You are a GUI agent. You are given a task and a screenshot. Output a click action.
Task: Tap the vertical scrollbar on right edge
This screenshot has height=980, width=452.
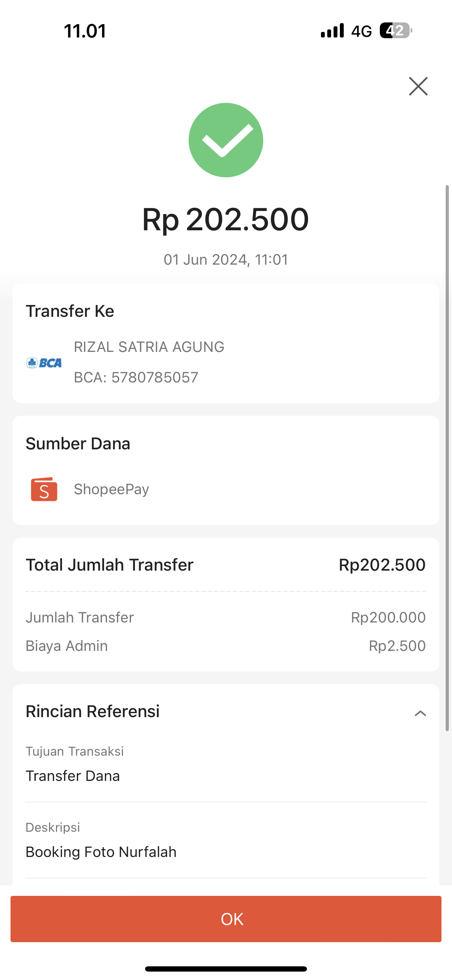(447, 456)
